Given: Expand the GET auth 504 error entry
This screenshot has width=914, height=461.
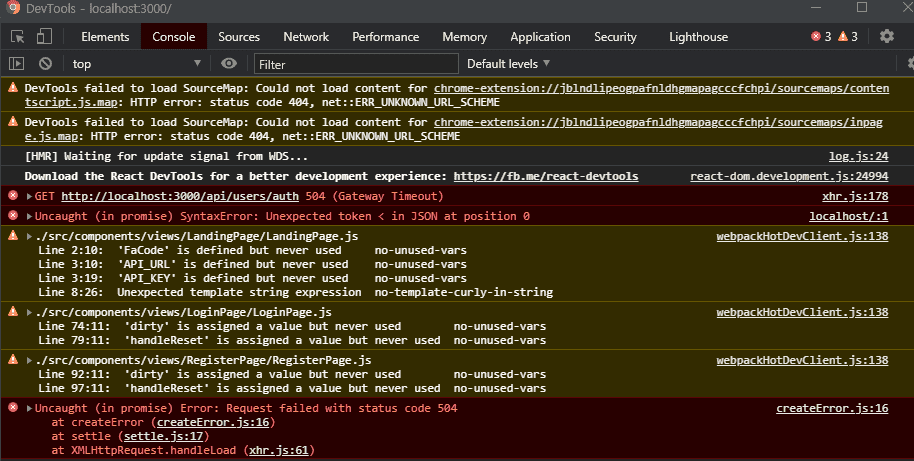Looking at the screenshot, I should click(29, 196).
